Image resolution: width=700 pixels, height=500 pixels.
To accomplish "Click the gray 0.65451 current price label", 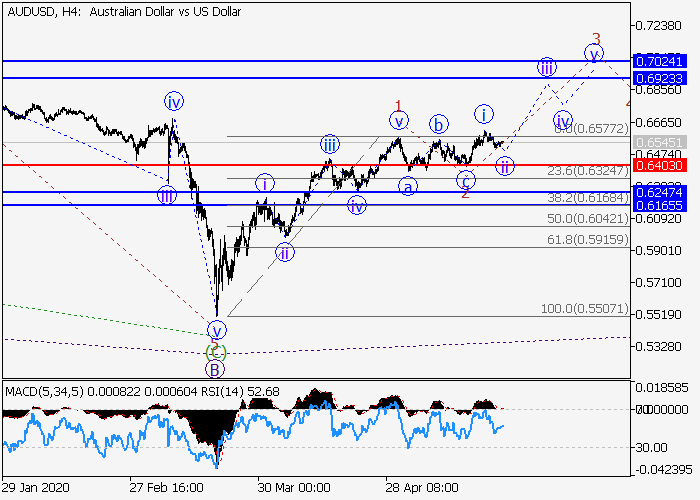I will (659, 143).
